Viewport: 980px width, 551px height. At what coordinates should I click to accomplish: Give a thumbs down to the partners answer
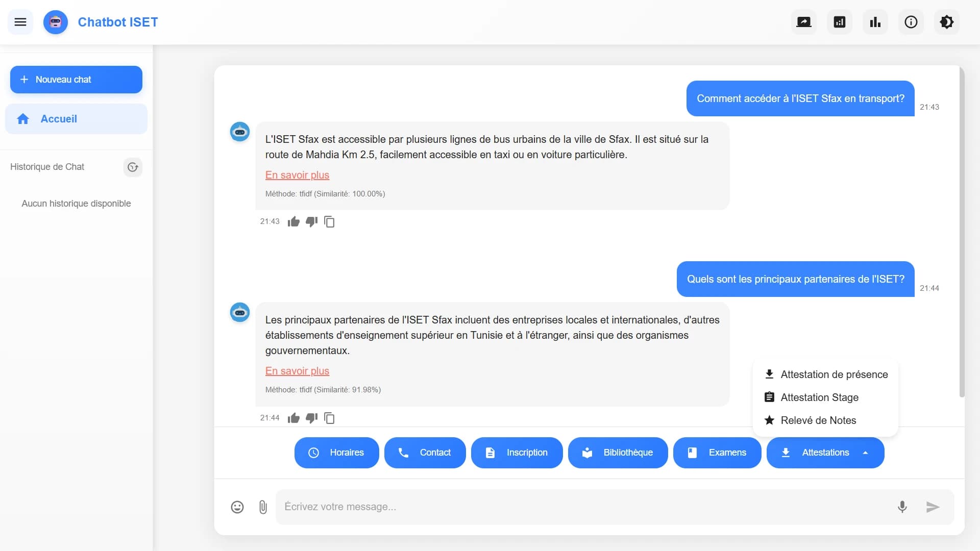tap(311, 418)
